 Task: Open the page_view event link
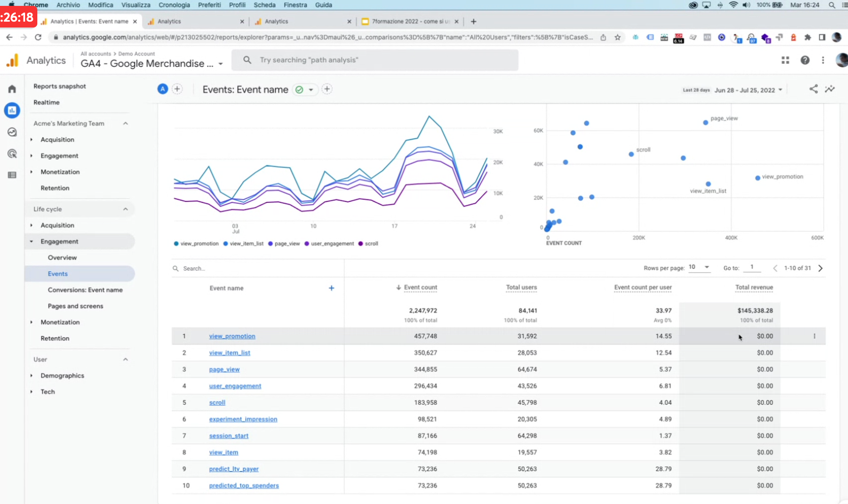(x=224, y=369)
